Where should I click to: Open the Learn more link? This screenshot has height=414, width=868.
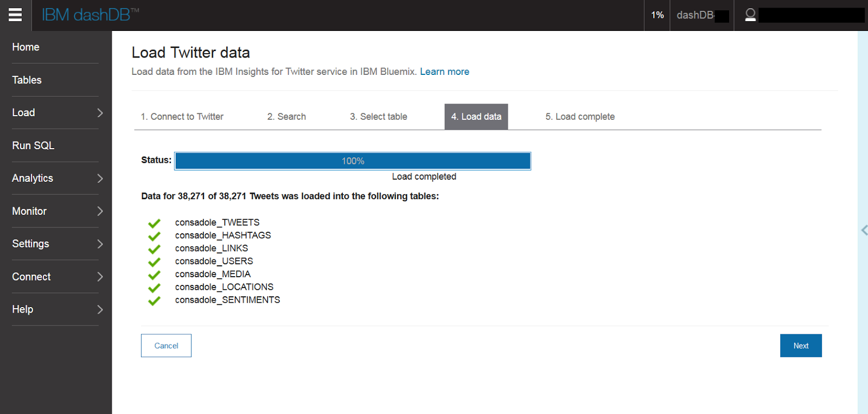coord(444,72)
